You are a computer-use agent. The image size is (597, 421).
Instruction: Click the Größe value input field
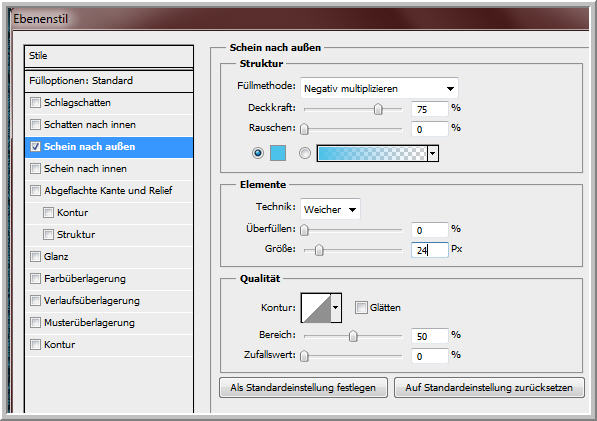coord(429,250)
